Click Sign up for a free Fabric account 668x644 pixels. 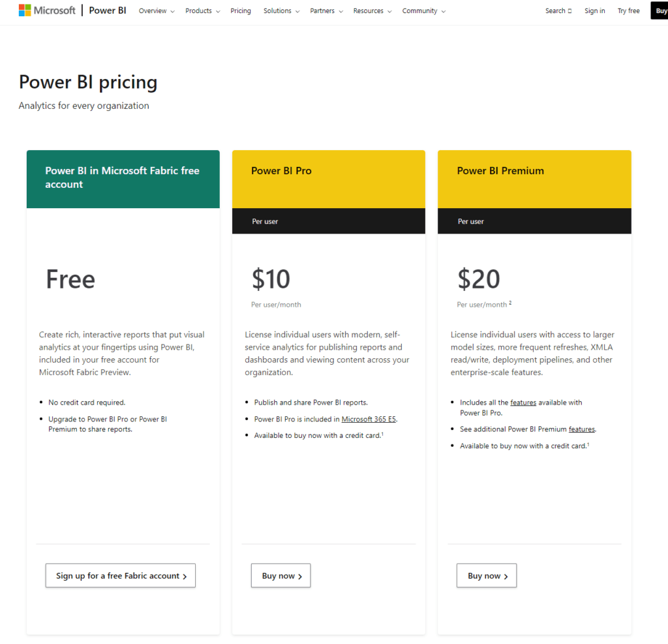point(121,575)
